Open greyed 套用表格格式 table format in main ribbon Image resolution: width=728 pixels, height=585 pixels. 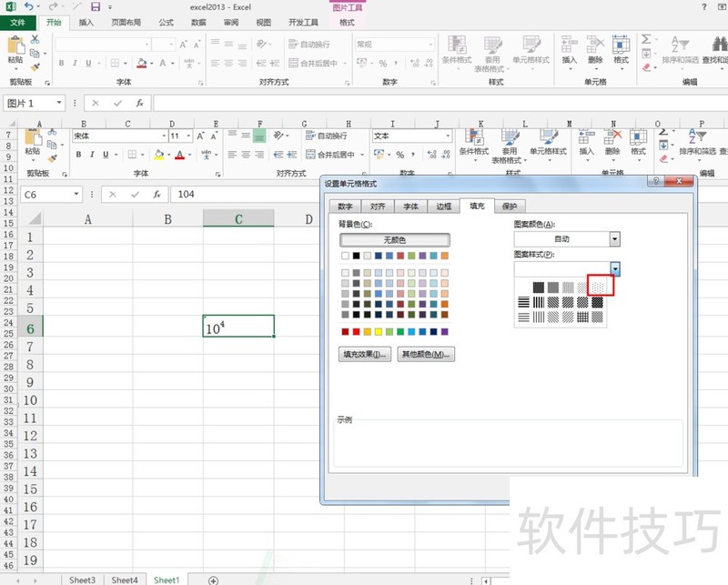click(491, 54)
